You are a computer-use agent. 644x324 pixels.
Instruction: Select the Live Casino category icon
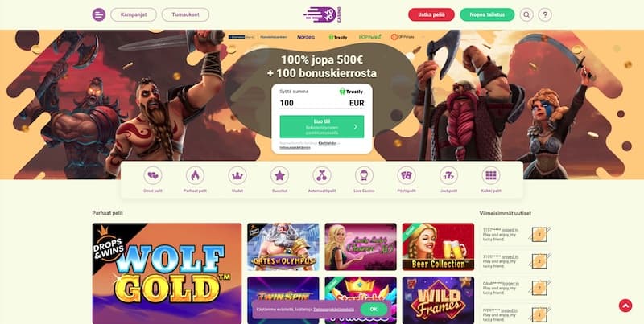tap(365, 175)
